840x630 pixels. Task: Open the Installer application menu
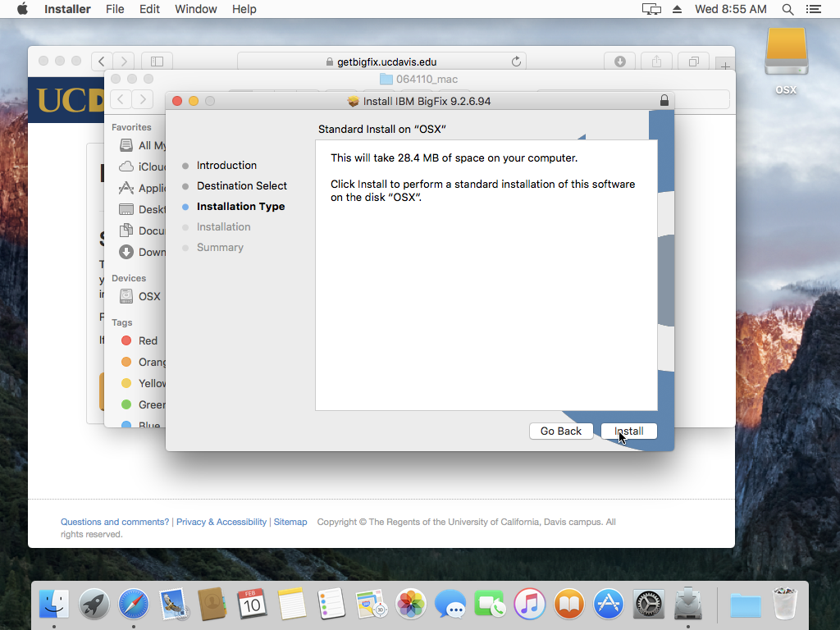[67, 9]
